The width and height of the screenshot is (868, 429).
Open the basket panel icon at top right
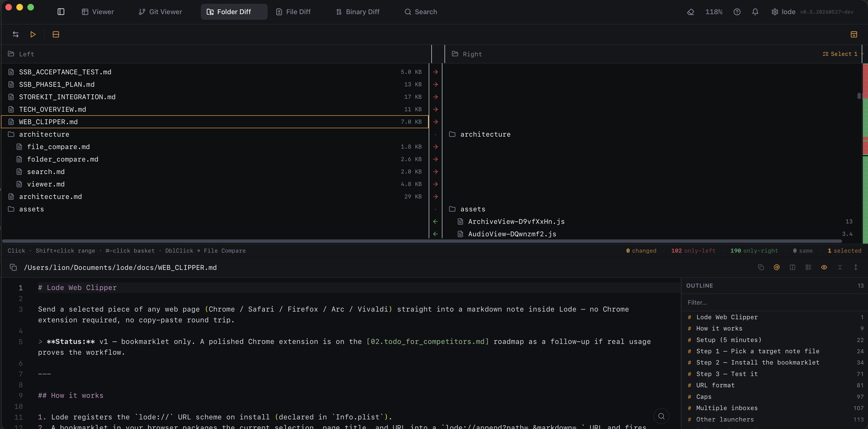(854, 35)
